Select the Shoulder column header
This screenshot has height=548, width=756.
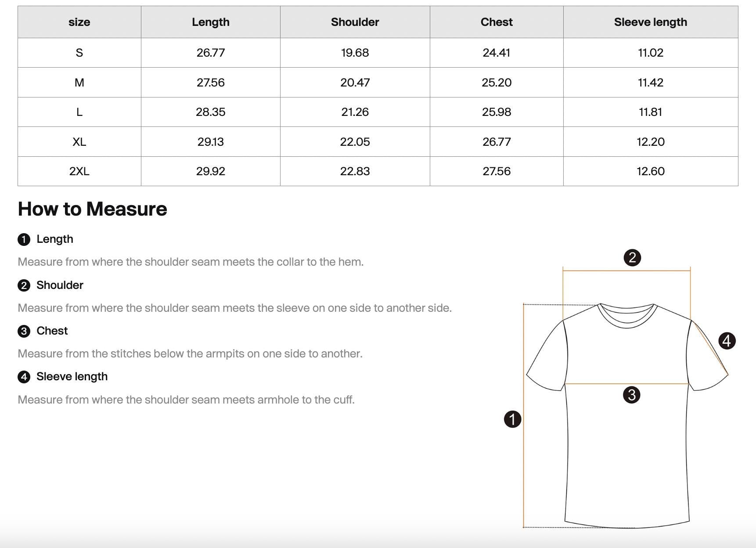(x=355, y=22)
